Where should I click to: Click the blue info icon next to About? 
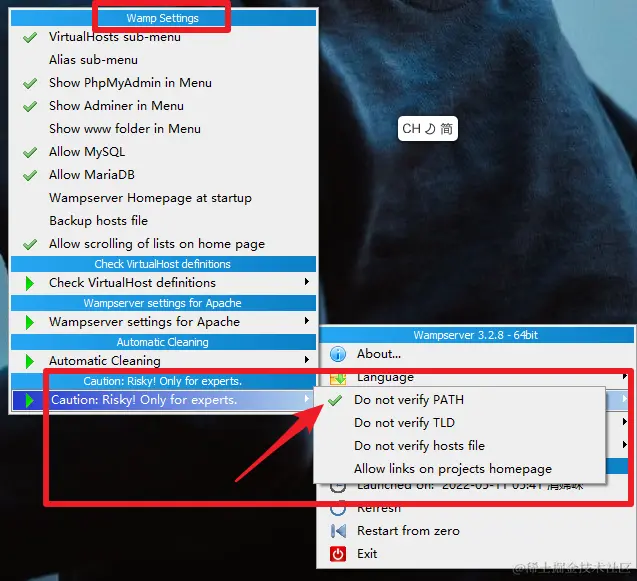point(338,354)
